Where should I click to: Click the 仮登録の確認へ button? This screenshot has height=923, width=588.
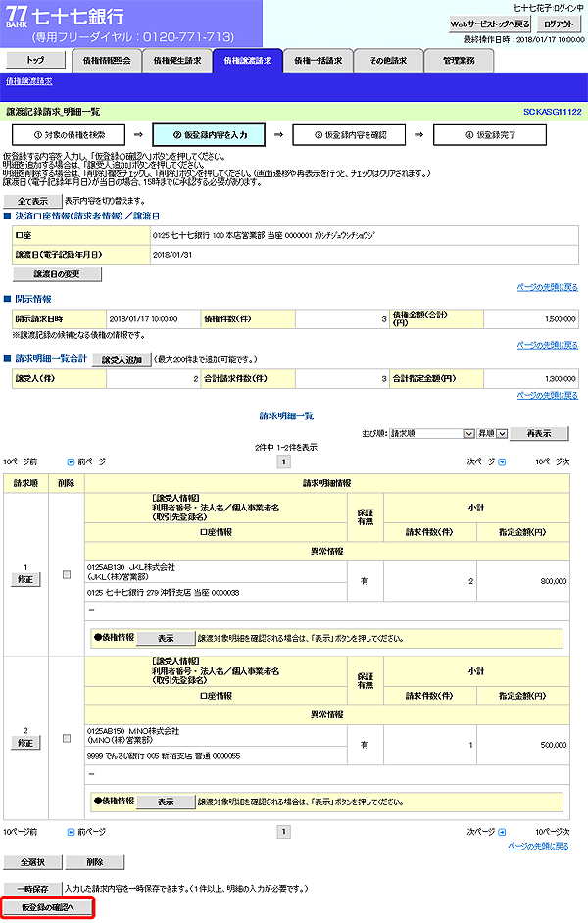(48, 907)
